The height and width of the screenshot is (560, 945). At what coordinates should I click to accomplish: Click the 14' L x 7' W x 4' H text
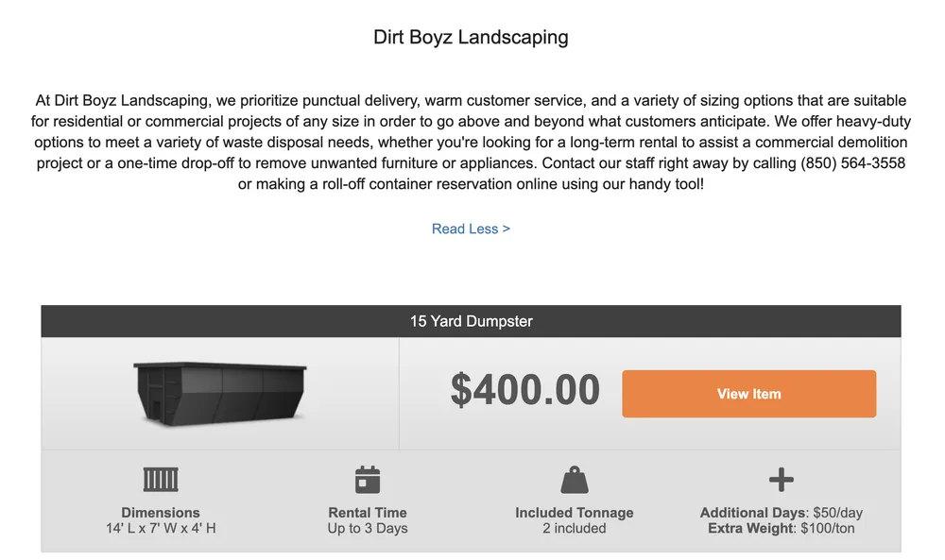[160, 529]
